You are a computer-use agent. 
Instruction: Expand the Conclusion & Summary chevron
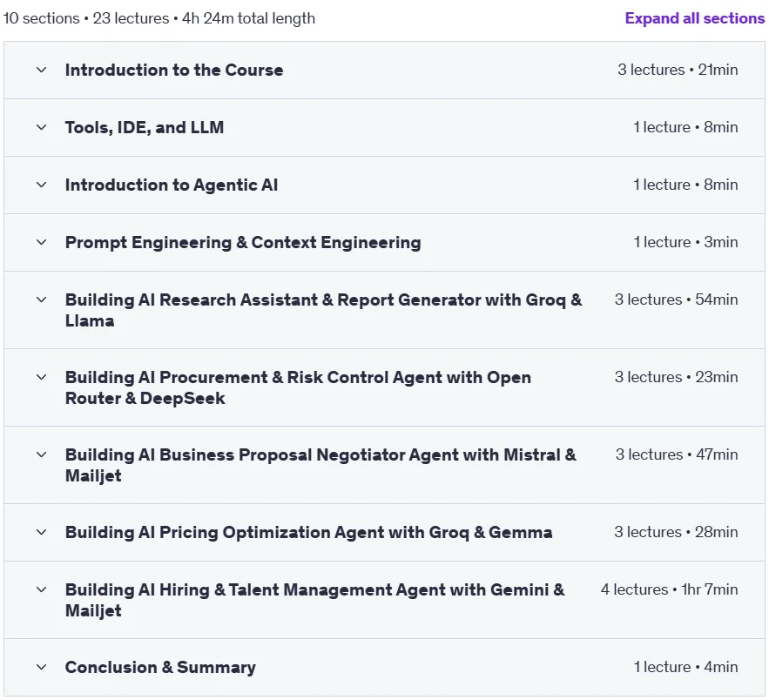click(42, 667)
